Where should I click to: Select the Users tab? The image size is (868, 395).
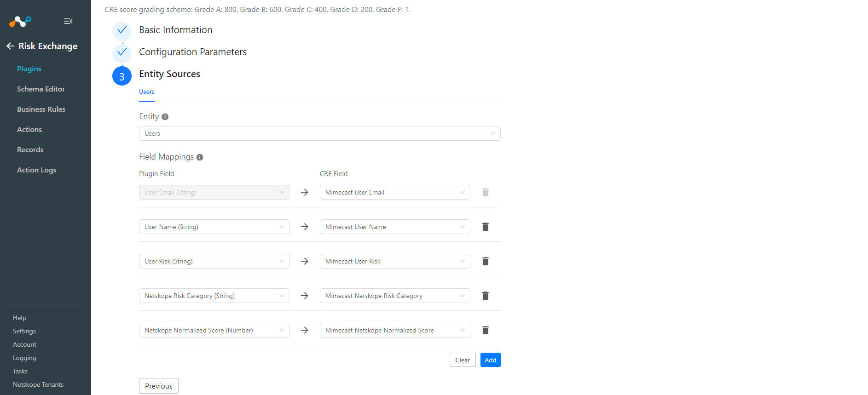[x=147, y=92]
